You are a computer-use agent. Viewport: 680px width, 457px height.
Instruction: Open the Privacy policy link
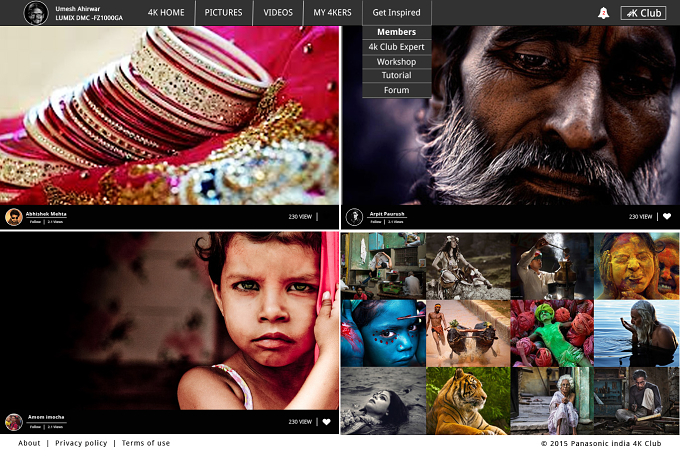[x=81, y=443]
